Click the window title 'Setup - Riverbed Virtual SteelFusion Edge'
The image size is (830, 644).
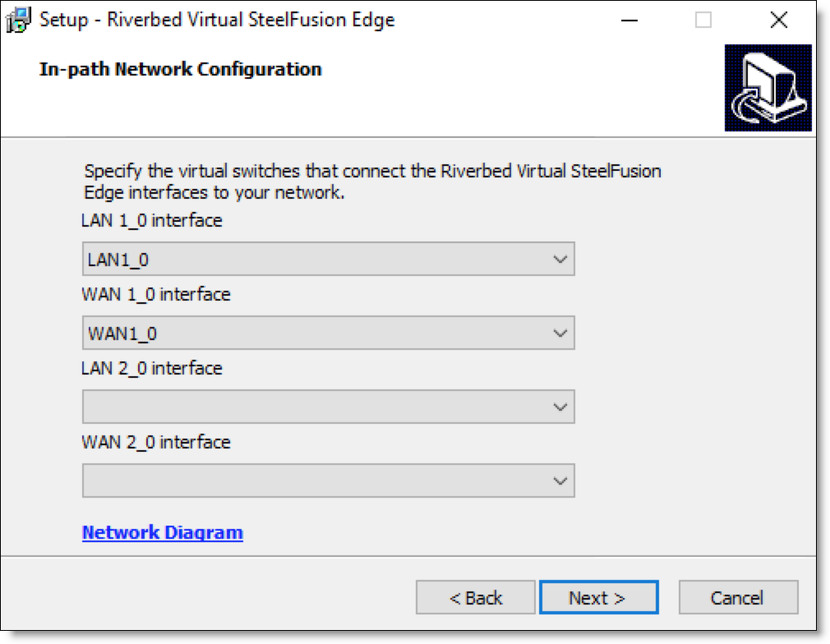pos(217,20)
